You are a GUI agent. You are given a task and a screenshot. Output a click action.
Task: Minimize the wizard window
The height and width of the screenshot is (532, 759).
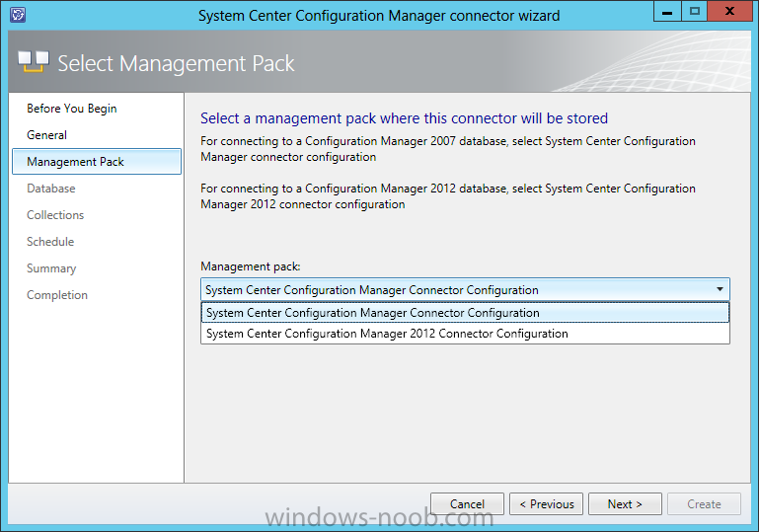point(667,11)
